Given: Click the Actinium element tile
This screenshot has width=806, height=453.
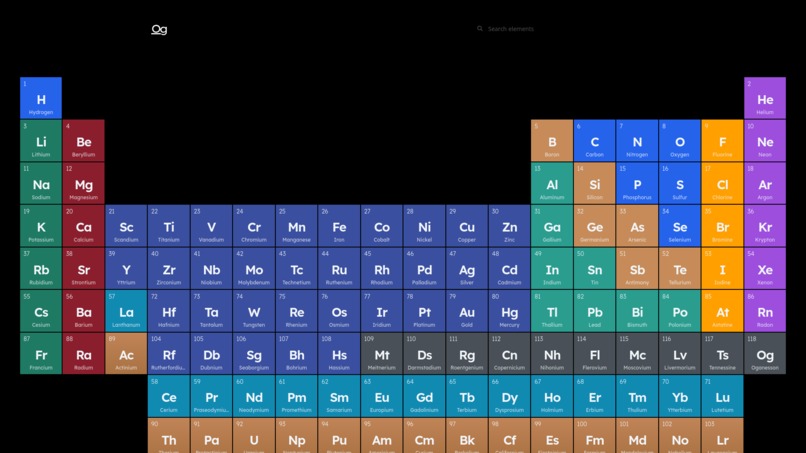Looking at the screenshot, I should point(126,354).
